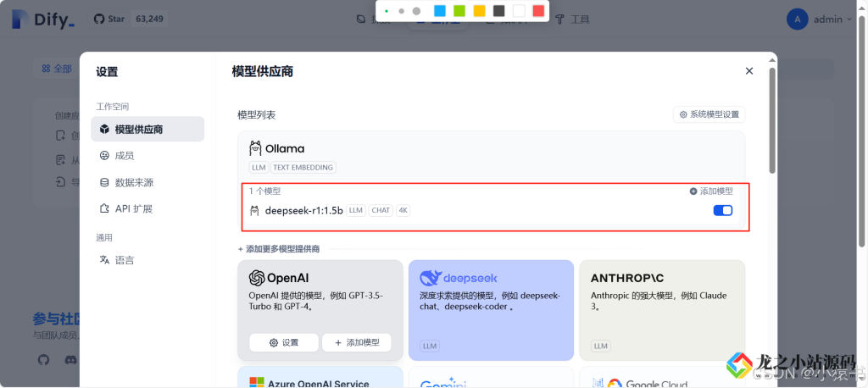Viewport: 868px width, 388px height.
Task: Open 系统模型设置 button
Action: point(709,114)
